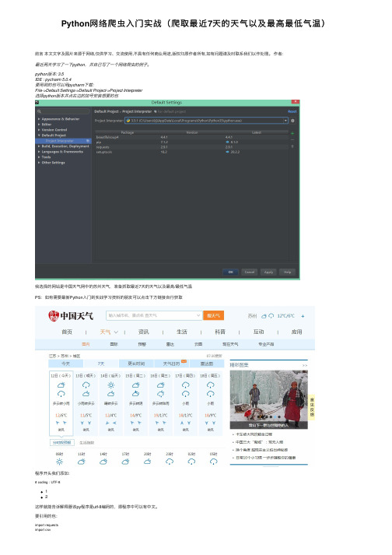Select Project Interpreter in the settings tree
Image resolution: width=392 pixels, height=555 pixels.
coord(63,141)
